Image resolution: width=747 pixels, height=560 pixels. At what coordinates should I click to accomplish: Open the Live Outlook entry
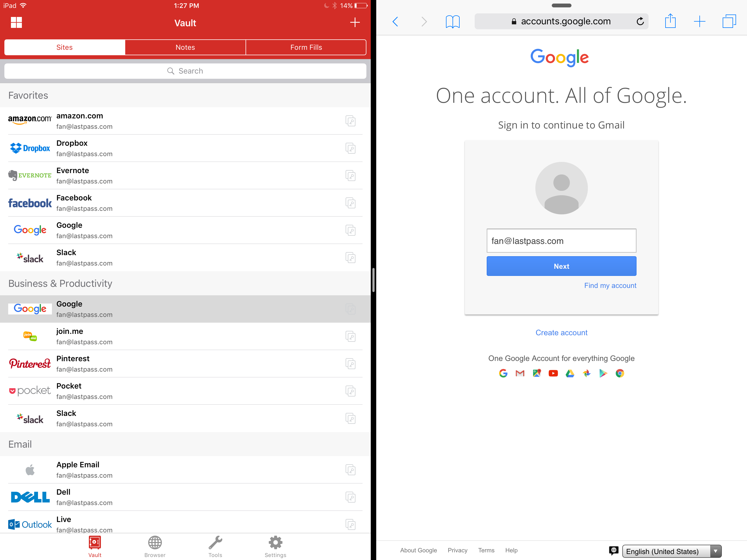(185, 522)
